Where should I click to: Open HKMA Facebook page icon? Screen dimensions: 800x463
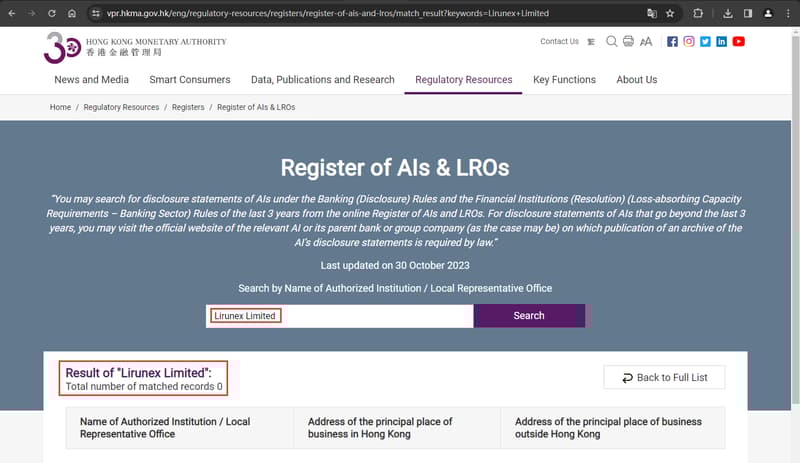pos(672,41)
